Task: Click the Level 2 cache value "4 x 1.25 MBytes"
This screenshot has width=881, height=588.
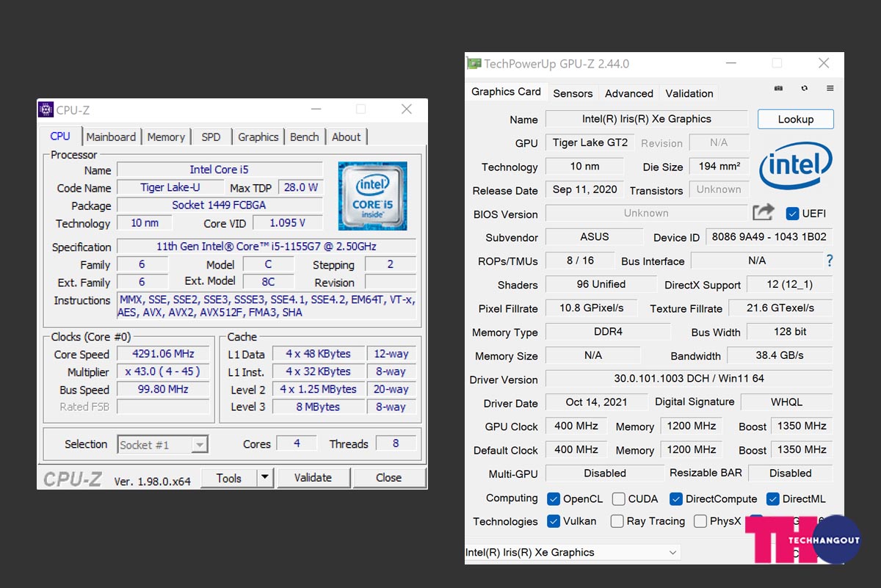Action: pos(319,389)
